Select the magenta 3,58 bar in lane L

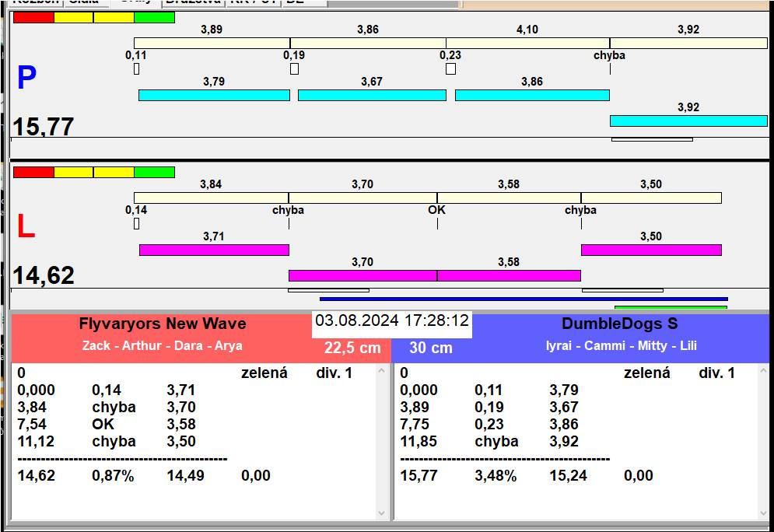(509, 275)
